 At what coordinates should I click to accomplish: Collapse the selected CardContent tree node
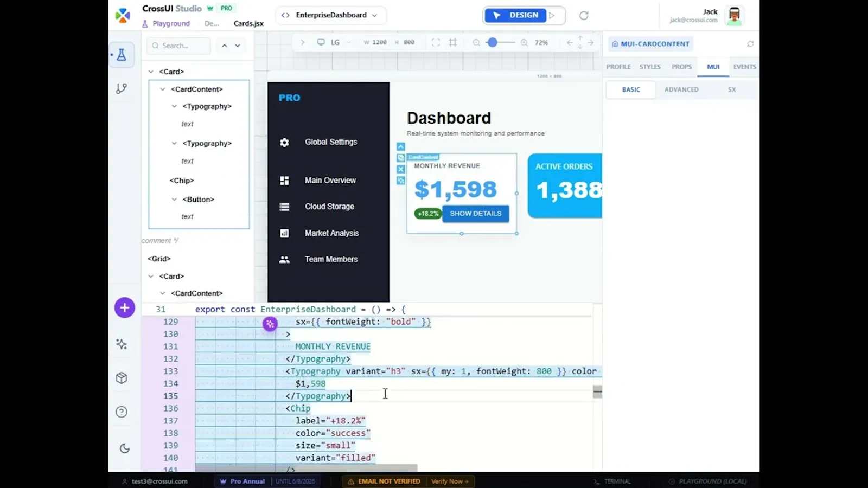pos(162,89)
